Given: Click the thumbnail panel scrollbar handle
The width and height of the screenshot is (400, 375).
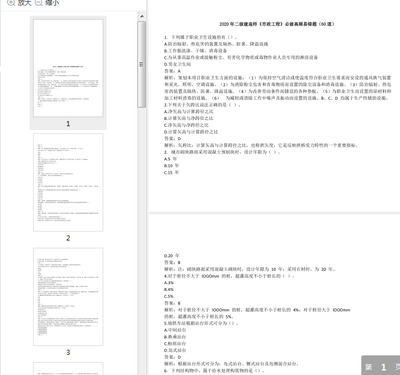Looking at the screenshot, I should [142, 64].
